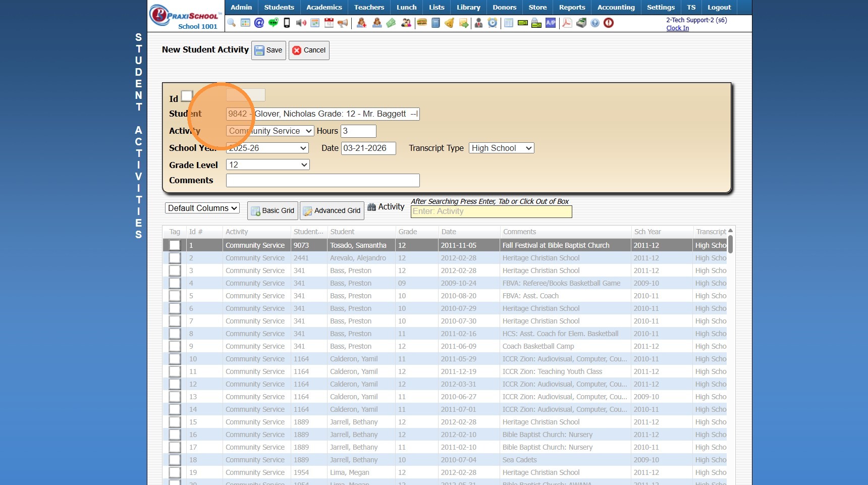Check the Tag box for Tosado, Samantha
The width and height of the screenshot is (868, 485).
tap(175, 245)
